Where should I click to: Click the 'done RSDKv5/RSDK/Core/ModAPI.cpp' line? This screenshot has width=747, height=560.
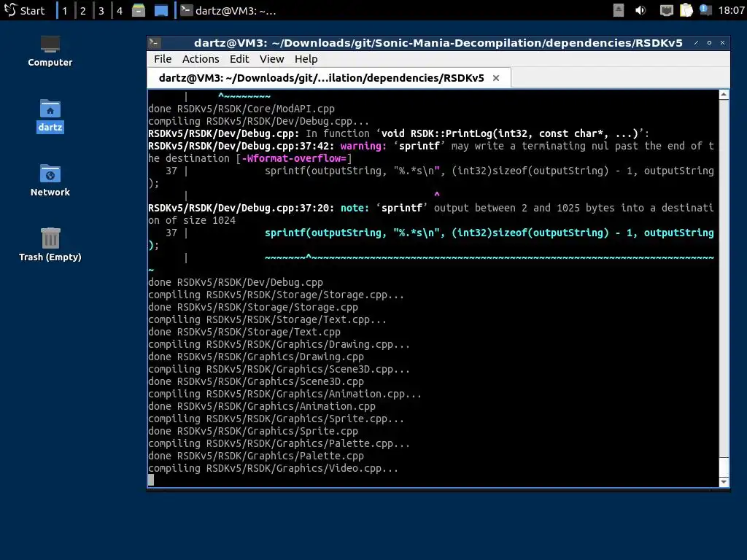(x=241, y=109)
